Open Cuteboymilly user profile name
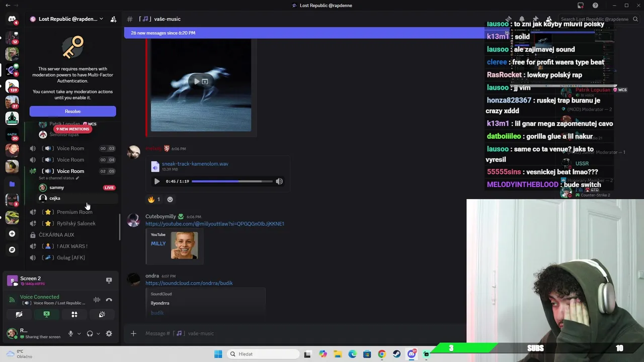Viewport: 644px width, 362px height. coord(160,217)
